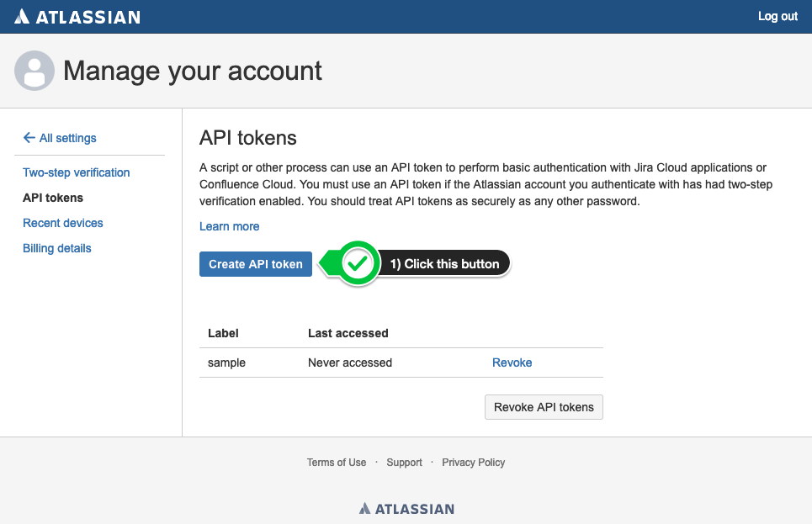Click the user avatar icon

tap(34, 71)
